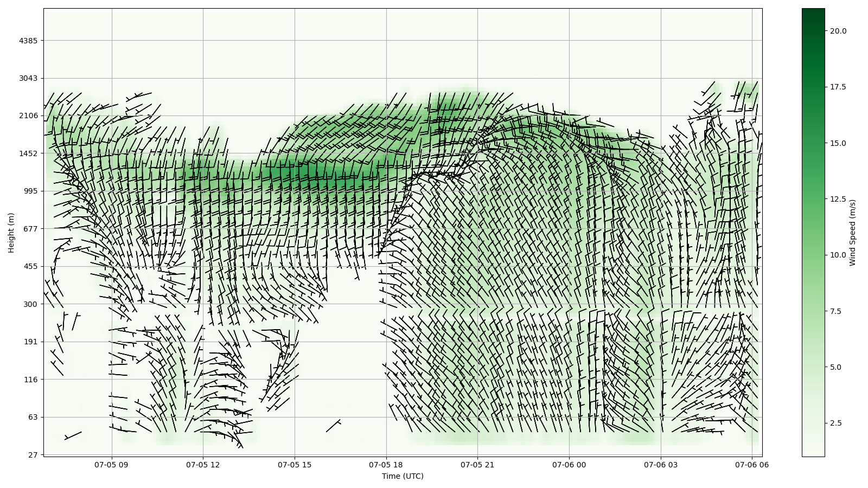Select the '07-06 00' time tick label
Image resolution: width=868 pixels, height=488 pixels.
pyautogui.click(x=569, y=465)
